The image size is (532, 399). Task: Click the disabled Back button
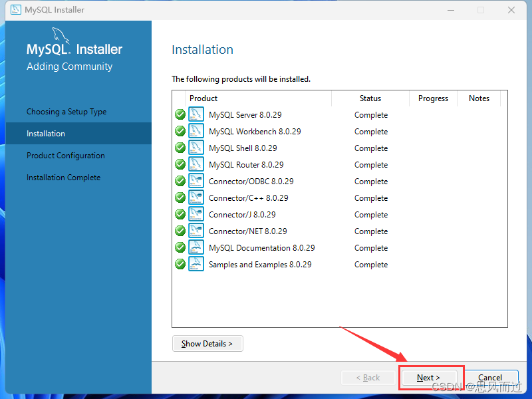pos(368,378)
